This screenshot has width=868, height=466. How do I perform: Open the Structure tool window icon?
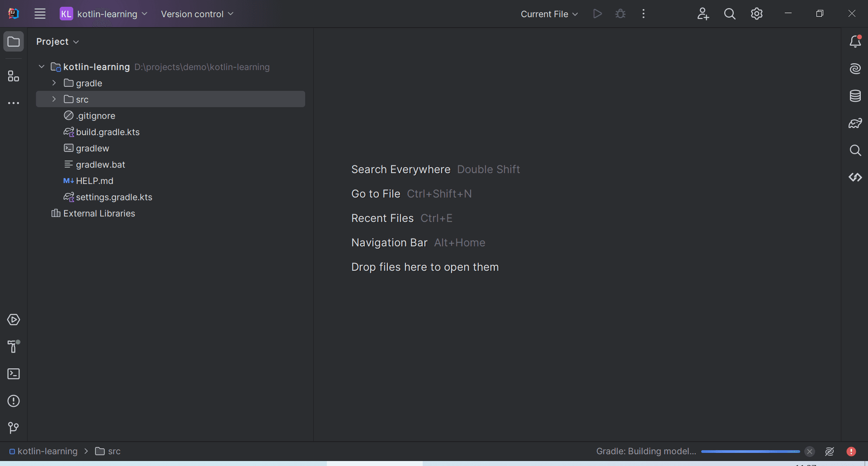click(14, 76)
